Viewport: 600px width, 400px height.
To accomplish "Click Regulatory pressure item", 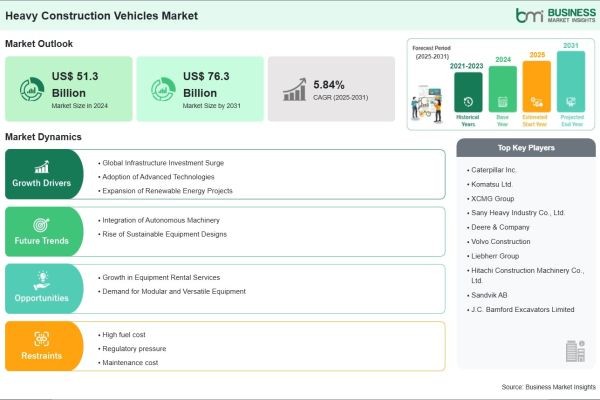I will point(134,349).
